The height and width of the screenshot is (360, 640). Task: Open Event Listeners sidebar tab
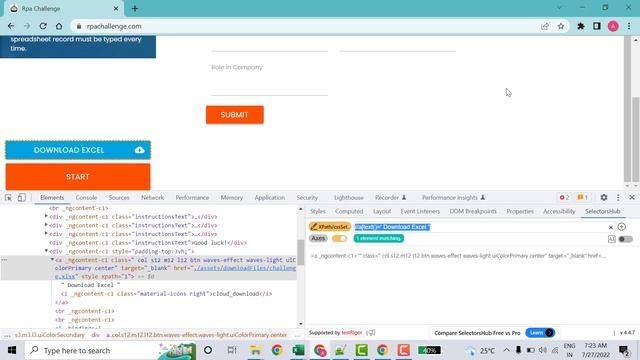[420, 211]
